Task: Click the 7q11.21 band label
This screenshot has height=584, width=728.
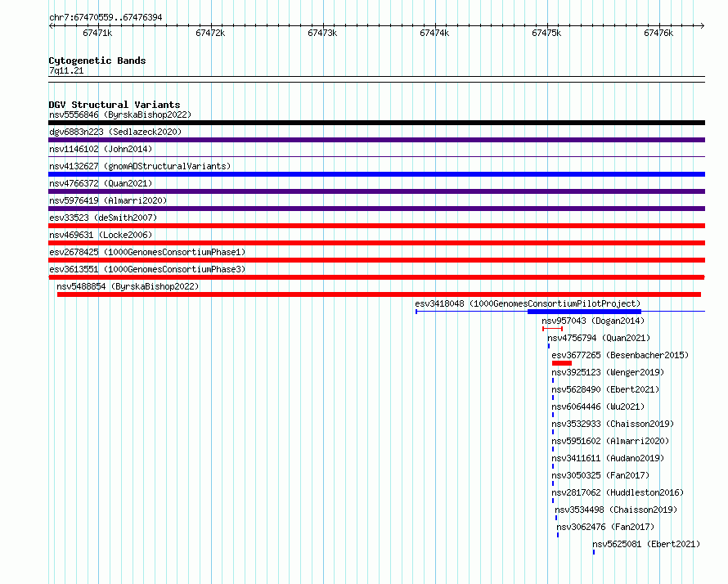Action: click(66, 70)
